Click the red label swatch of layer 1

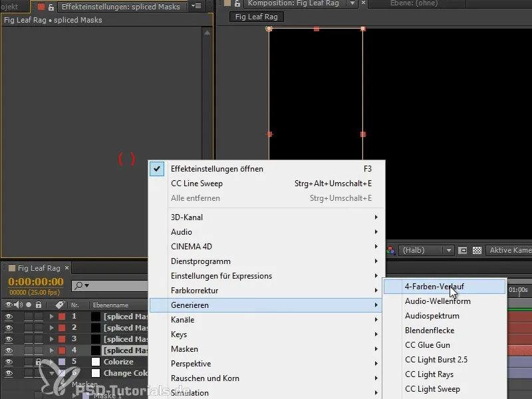tap(62, 317)
